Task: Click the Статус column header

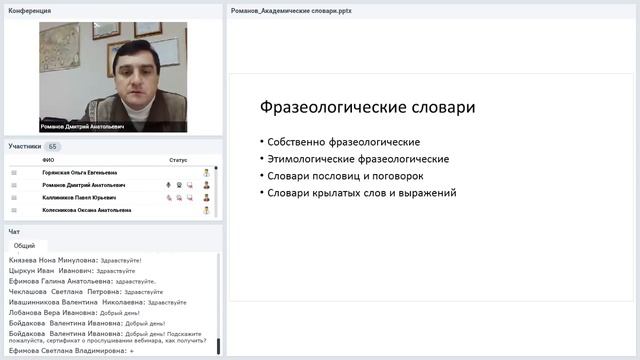Action: (178, 160)
